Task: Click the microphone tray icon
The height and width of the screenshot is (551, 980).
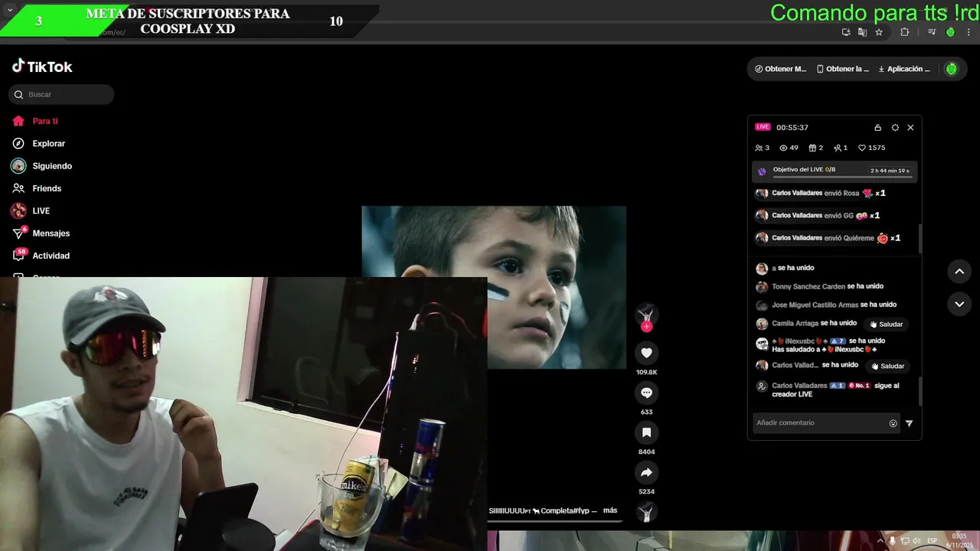Action: click(x=892, y=541)
